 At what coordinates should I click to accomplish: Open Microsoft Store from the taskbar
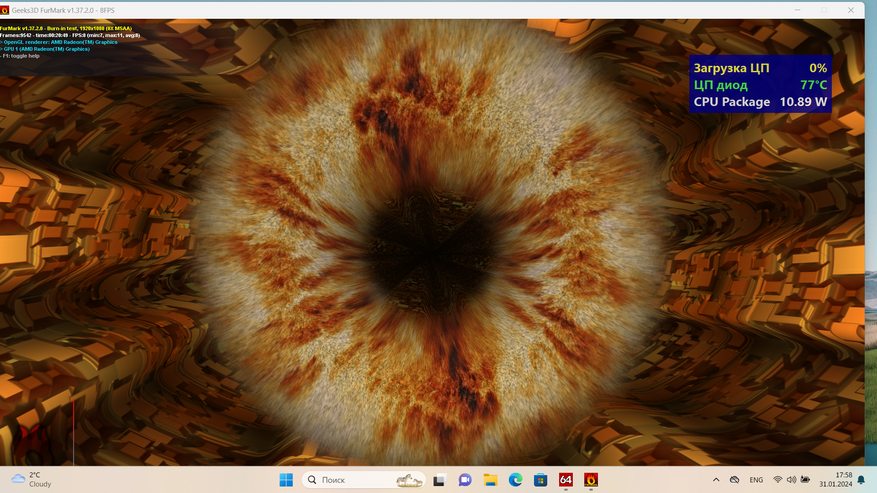(x=540, y=480)
